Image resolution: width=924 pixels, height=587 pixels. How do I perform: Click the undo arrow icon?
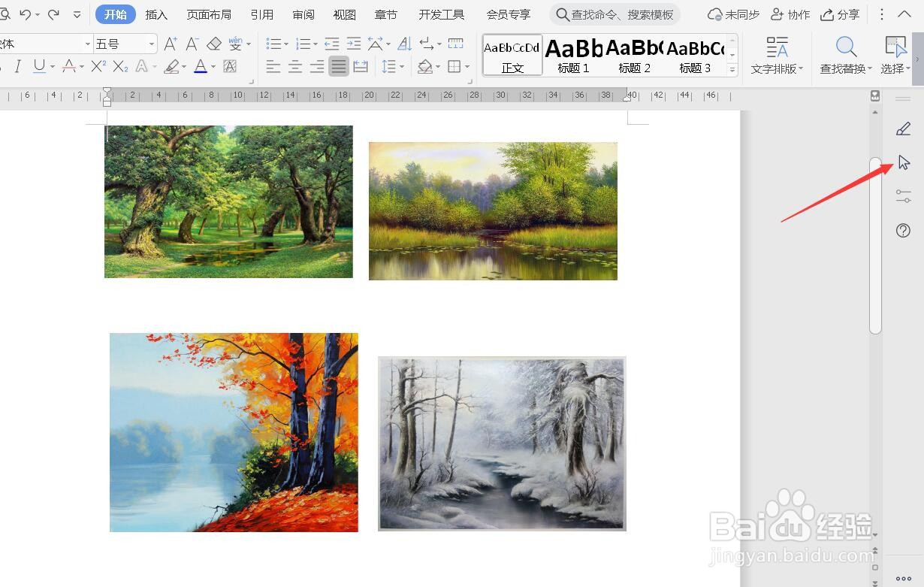(25, 14)
